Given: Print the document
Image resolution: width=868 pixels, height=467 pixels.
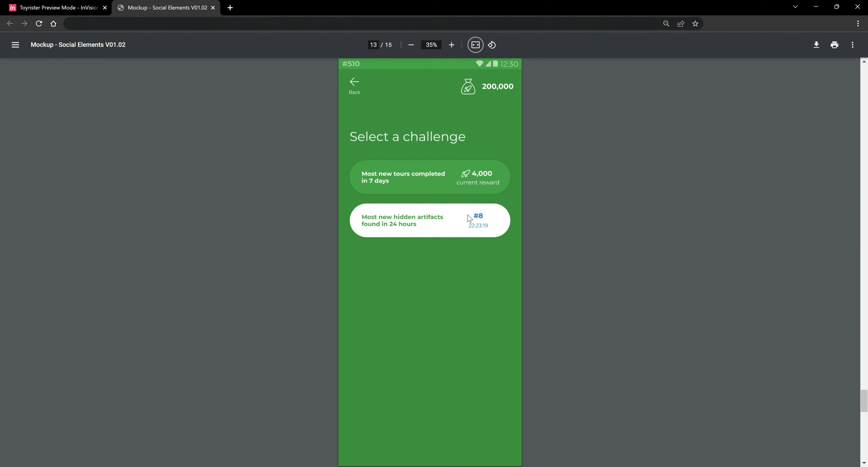Looking at the screenshot, I should [x=834, y=45].
